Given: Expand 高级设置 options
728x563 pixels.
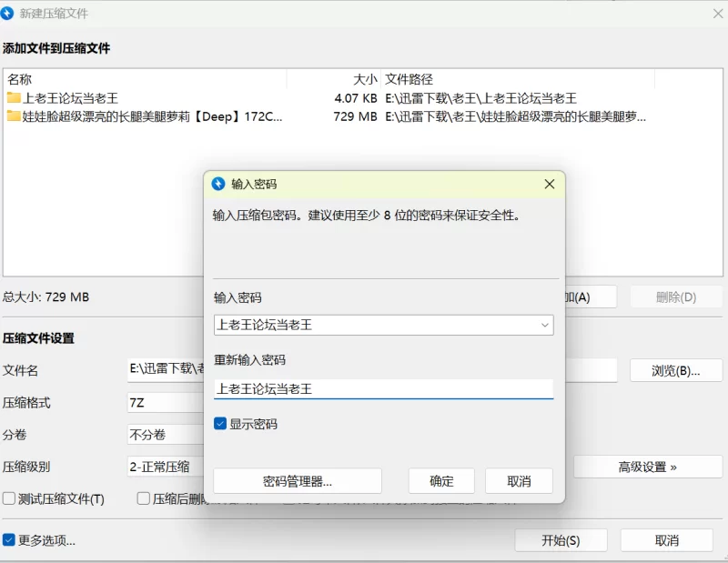Looking at the screenshot, I should click(x=648, y=467).
